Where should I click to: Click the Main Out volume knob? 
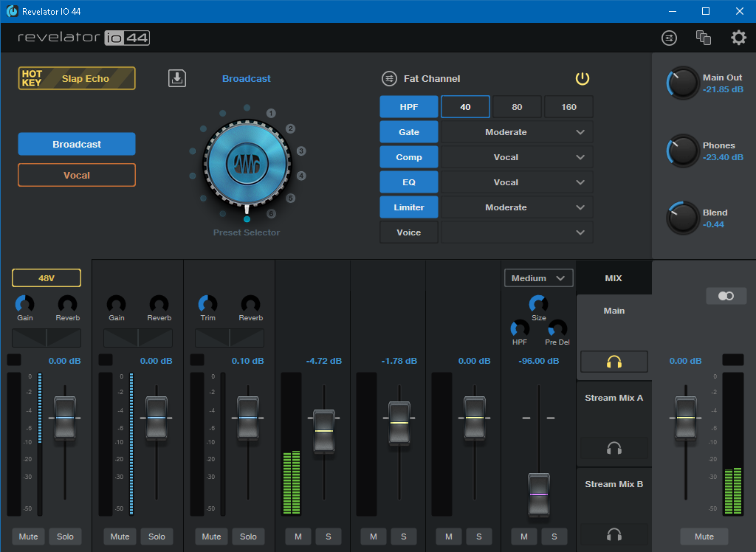(682, 83)
